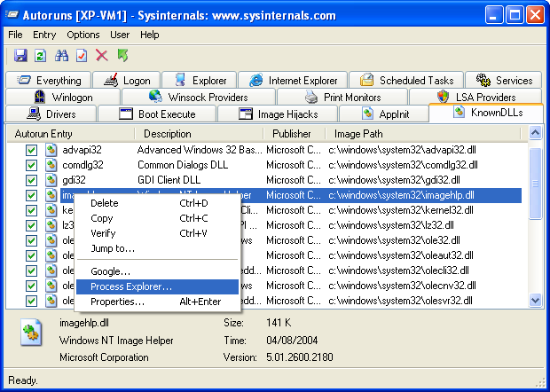Uncheck the lz32.dll row checkbox

click(x=32, y=226)
